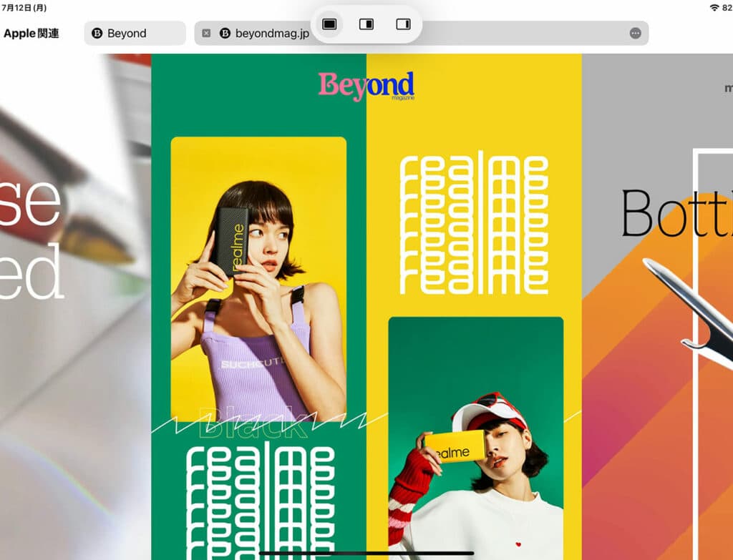Click the Beyond magazine logo
Screen dimensions: 733x560
coord(366,86)
